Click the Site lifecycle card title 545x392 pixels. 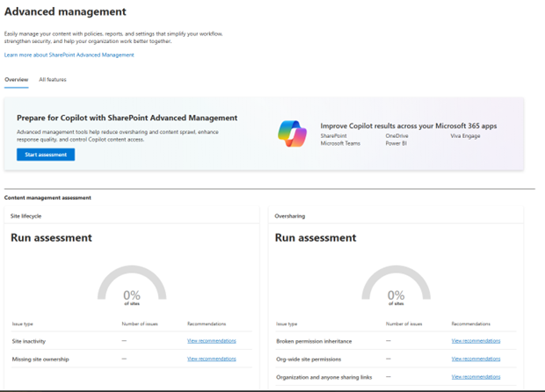(x=25, y=216)
